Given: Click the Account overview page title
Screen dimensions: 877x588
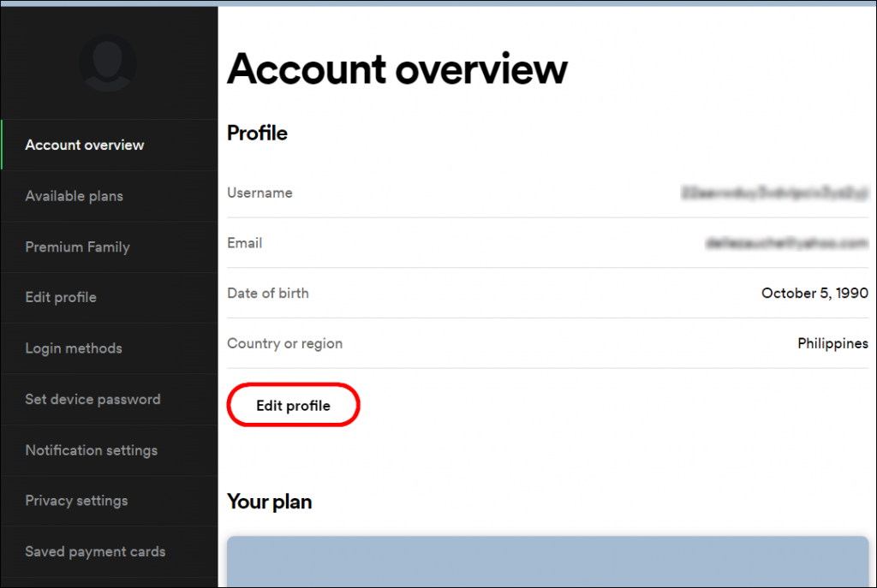Looking at the screenshot, I should (396, 68).
